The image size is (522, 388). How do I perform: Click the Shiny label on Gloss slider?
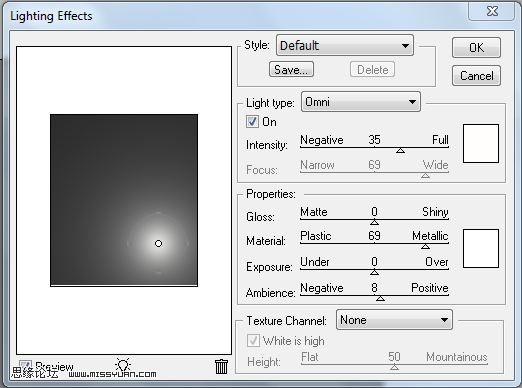pos(435,212)
